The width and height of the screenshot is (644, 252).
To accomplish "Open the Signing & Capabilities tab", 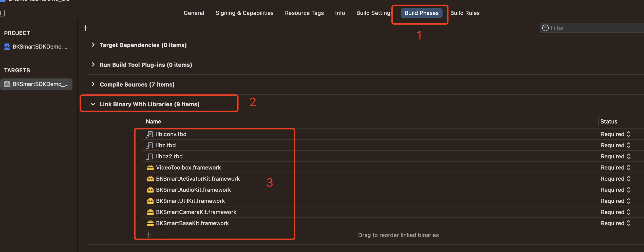I will pyautogui.click(x=244, y=13).
